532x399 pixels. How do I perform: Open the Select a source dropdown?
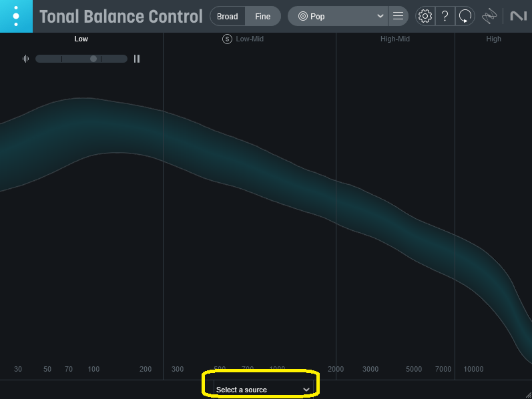point(263,390)
